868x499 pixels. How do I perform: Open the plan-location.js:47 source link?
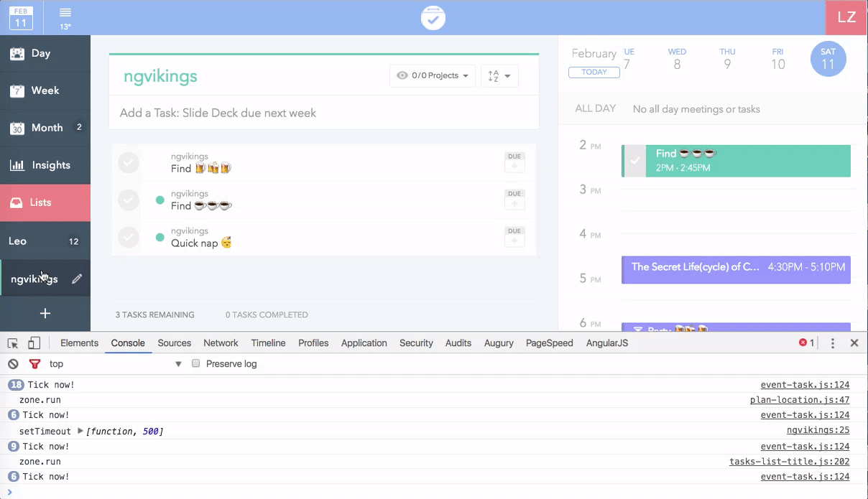(800, 400)
